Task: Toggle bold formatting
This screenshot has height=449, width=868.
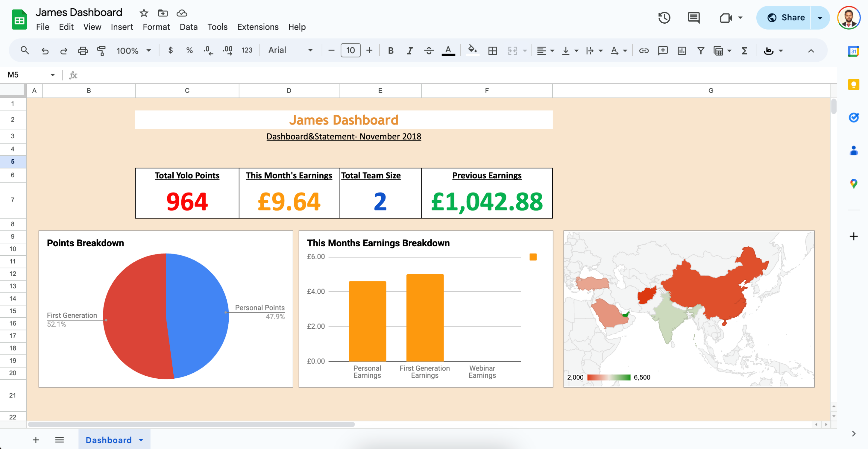Action: coord(391,51)
